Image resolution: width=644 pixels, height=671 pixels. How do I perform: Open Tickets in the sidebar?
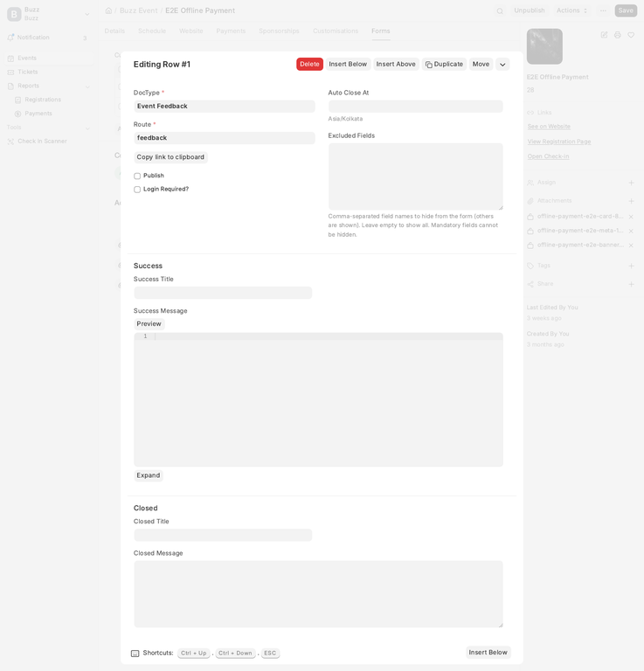click(x=48, y=72)
